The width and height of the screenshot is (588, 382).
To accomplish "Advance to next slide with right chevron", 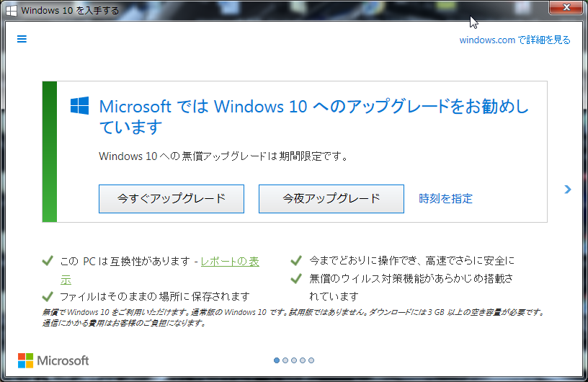I will coord(568,190).
